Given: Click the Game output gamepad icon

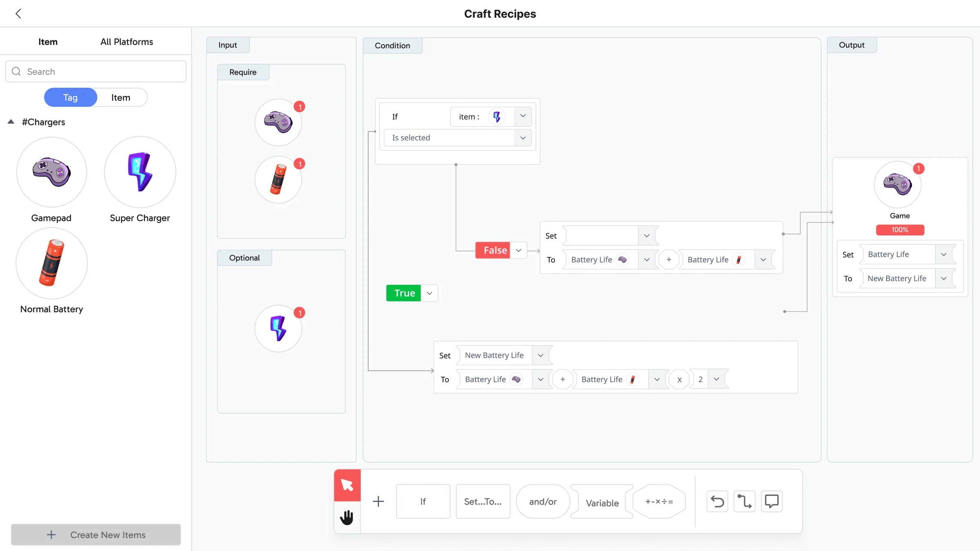Looking at the screenshot, I should pyautogui.click(x=898, y=184).
